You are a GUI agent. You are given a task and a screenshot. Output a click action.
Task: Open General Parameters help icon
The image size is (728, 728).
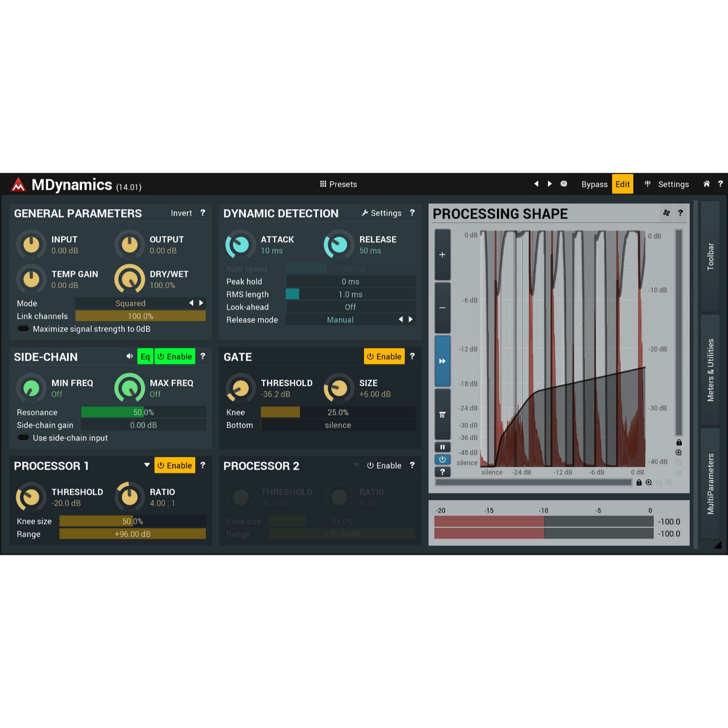203,213
